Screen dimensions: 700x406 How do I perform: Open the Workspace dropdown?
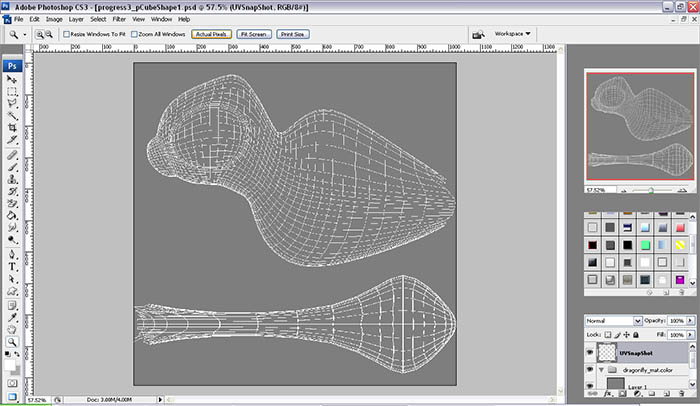pyautogui.click(x=512, y=34)
